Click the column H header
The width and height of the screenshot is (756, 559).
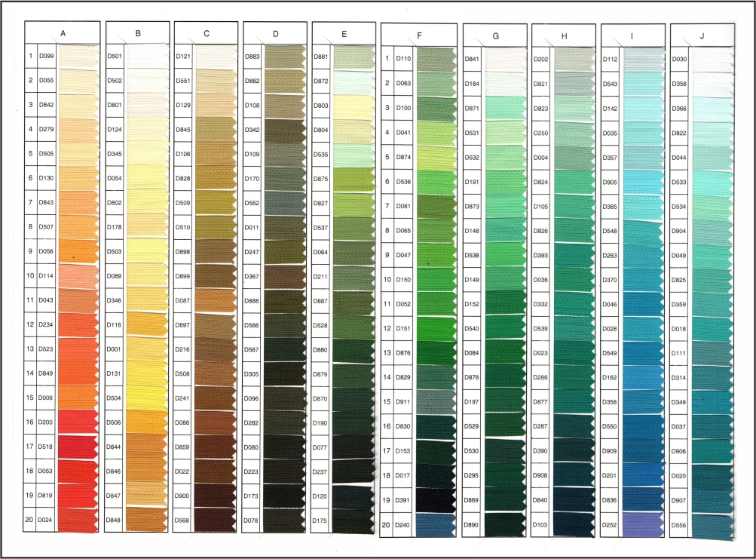click(564, 35)
